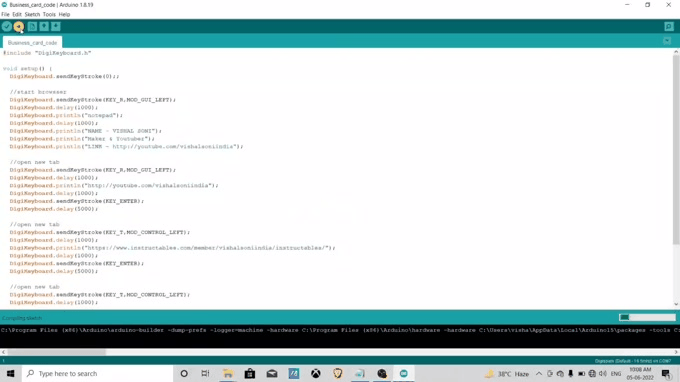Screen dimensions: 680x382
Task: Click the sendKeyStroke(0) line
Action: [64, 76]
